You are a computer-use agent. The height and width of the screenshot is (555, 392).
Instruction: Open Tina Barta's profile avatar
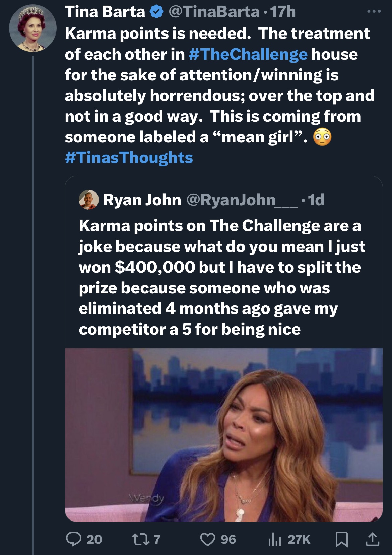(32, 28)
